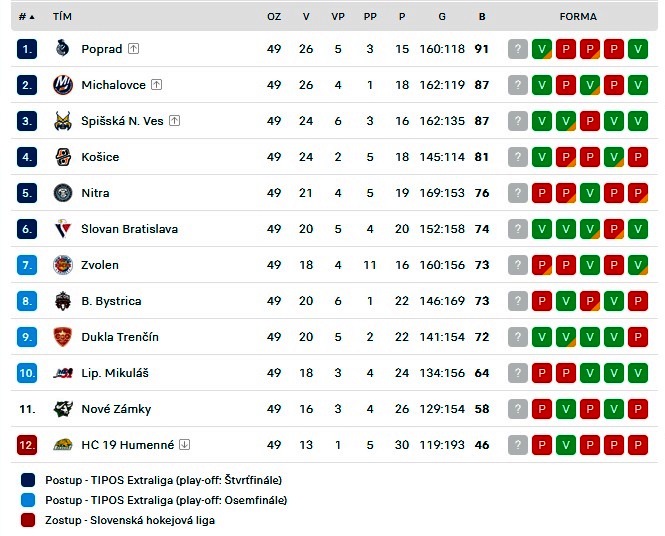Click the FORMA column header
The width and height of the screenshot is (665, 536).
(x=578, y=17)
